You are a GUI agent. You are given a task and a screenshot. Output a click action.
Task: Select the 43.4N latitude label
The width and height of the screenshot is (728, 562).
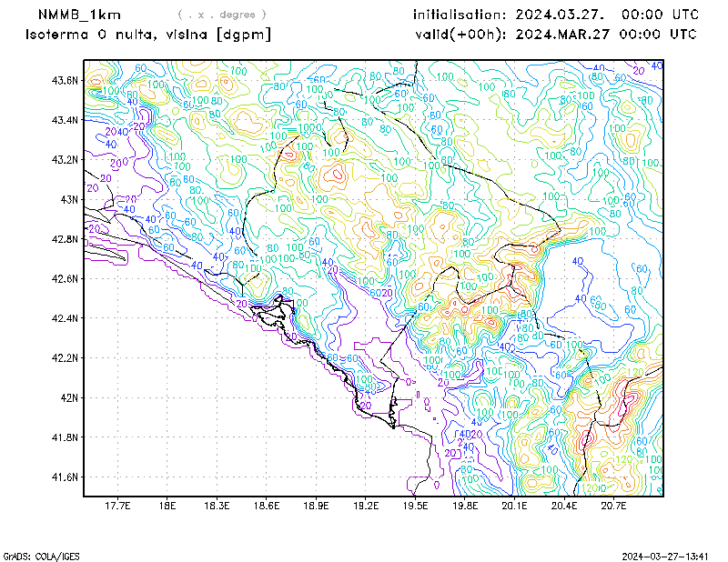pyautogui.click(x=65, y=120)
